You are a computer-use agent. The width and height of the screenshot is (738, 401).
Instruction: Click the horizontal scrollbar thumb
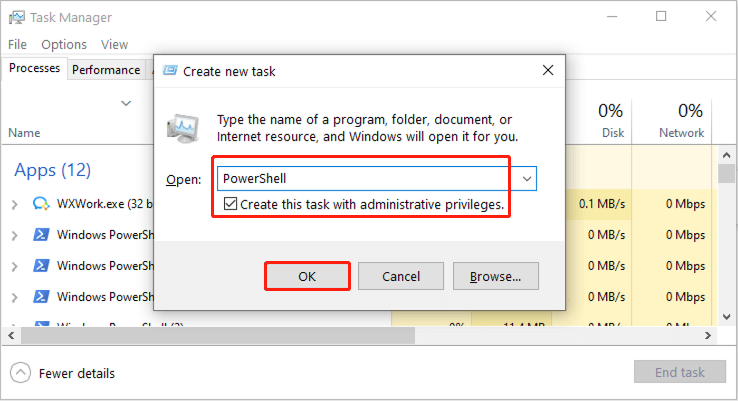(217, 336)
